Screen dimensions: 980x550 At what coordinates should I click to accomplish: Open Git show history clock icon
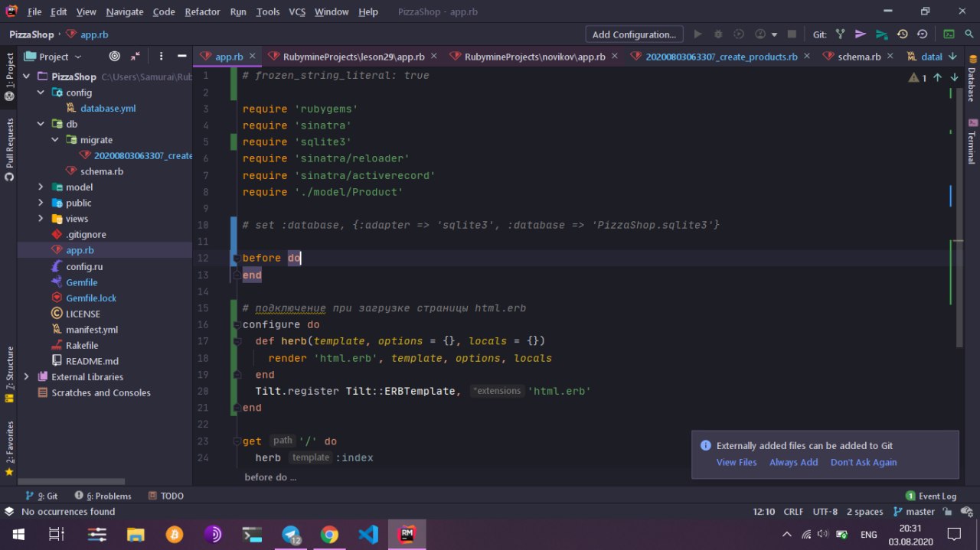pos(902,34)
